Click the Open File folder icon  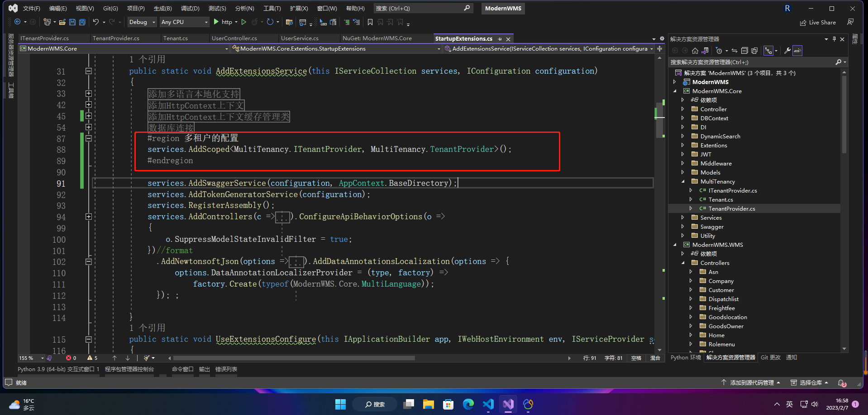tap(62, 22)
